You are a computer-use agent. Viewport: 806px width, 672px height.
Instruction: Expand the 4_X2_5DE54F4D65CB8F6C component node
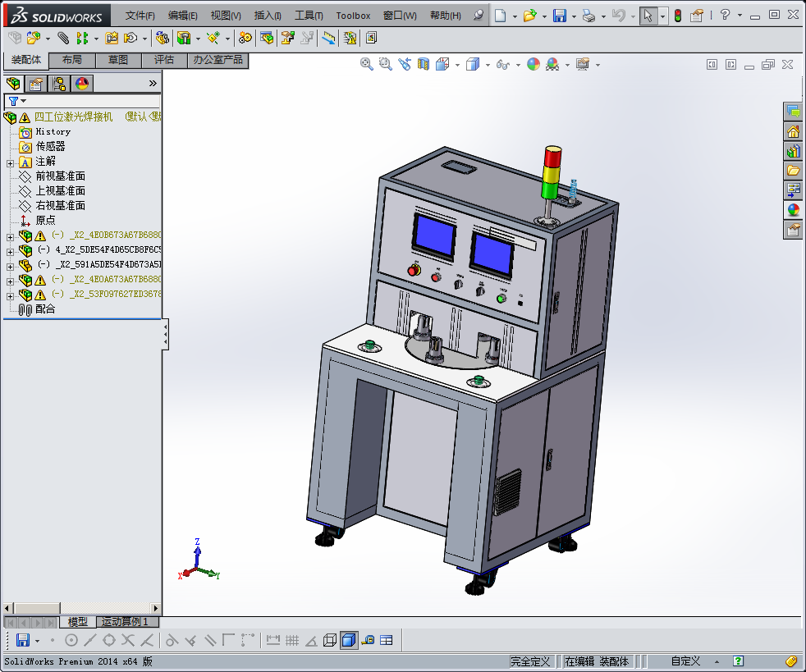pos(10,250)
